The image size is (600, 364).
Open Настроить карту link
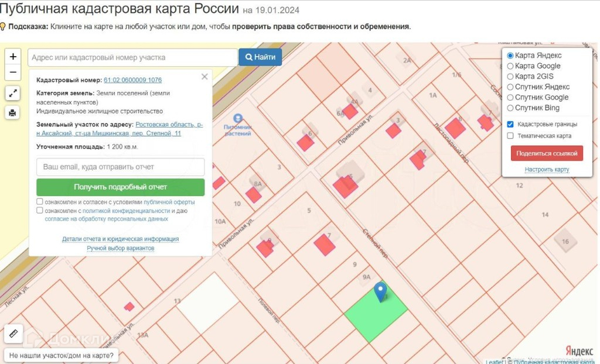pyautogui.click(x=547, y=169)
